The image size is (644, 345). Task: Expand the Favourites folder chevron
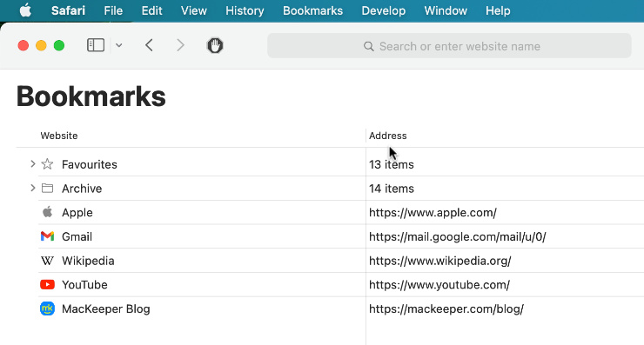tap(32, 164)
